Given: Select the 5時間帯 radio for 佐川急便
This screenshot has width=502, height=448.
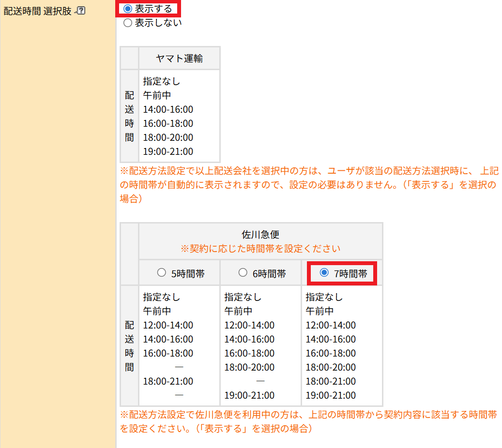Looking at the screenshot, I should [x=162, y=273].
